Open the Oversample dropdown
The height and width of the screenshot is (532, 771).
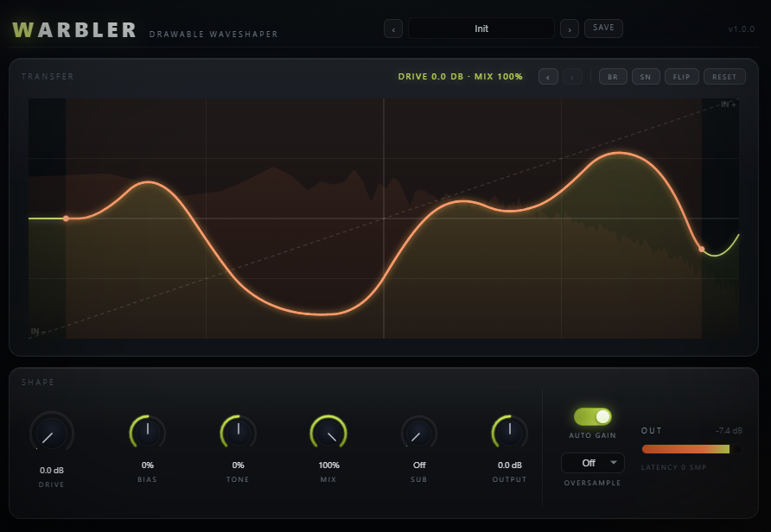pos(592,463)
